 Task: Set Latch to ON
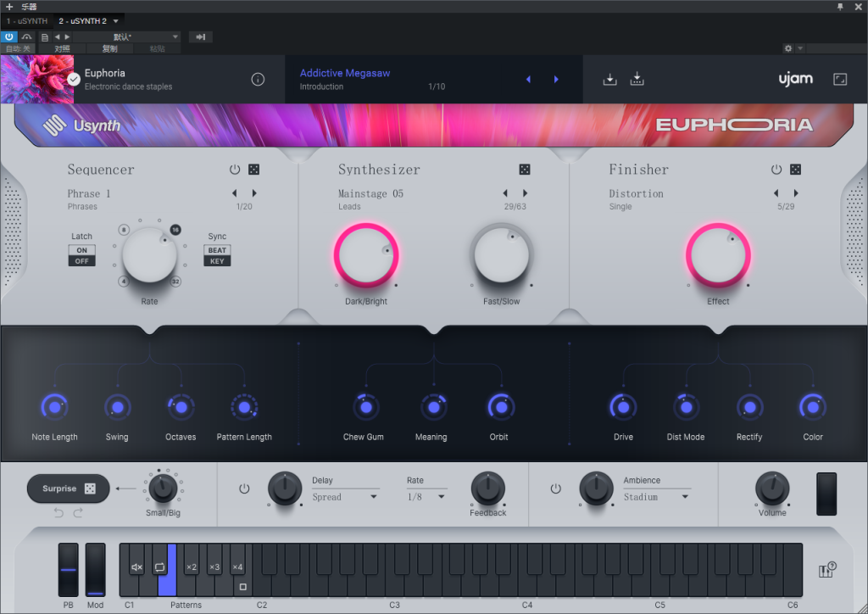tap(82, 250)
